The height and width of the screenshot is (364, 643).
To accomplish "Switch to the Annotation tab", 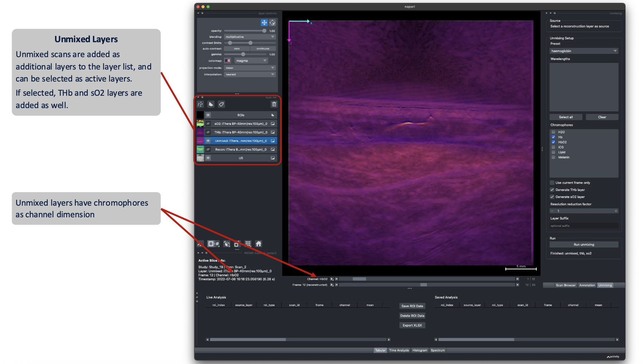I will coord(587,285).
